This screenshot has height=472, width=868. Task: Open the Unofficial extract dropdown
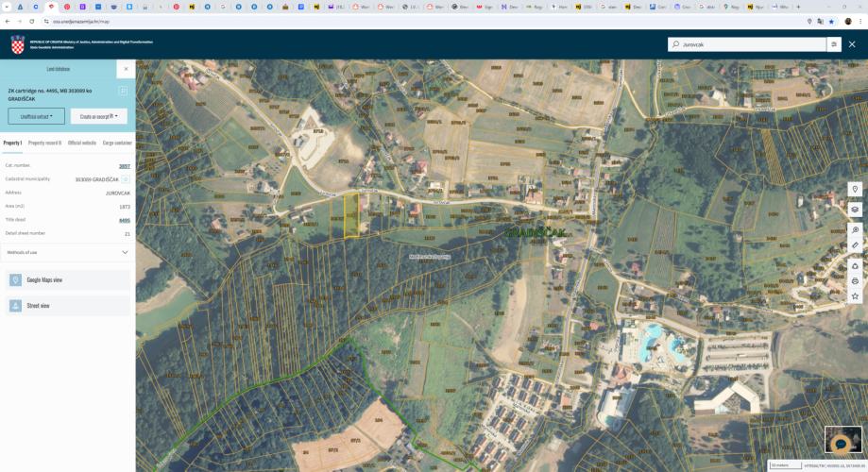[37, 116]
